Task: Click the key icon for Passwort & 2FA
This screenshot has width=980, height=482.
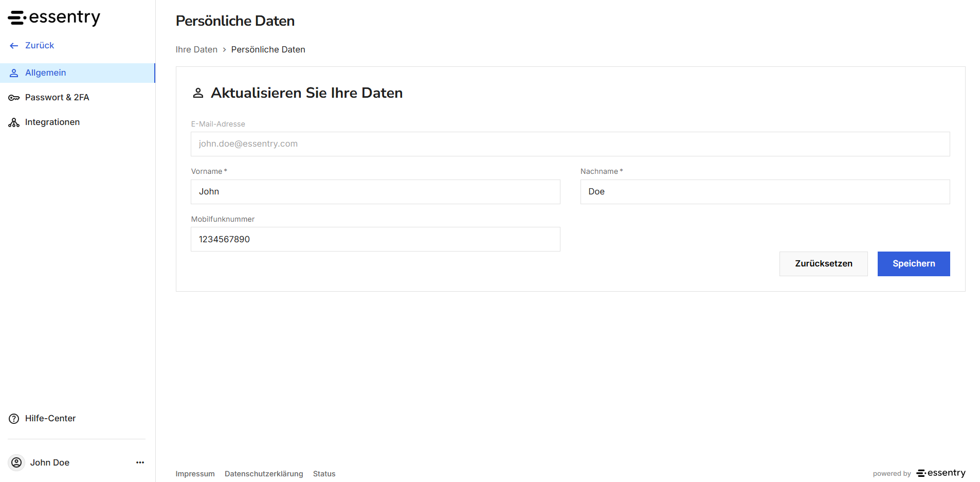Action: [14, 98]
